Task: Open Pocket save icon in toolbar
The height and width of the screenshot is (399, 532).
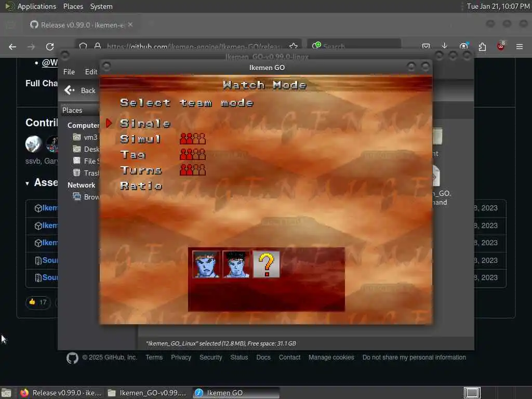Action: (426, 46)
